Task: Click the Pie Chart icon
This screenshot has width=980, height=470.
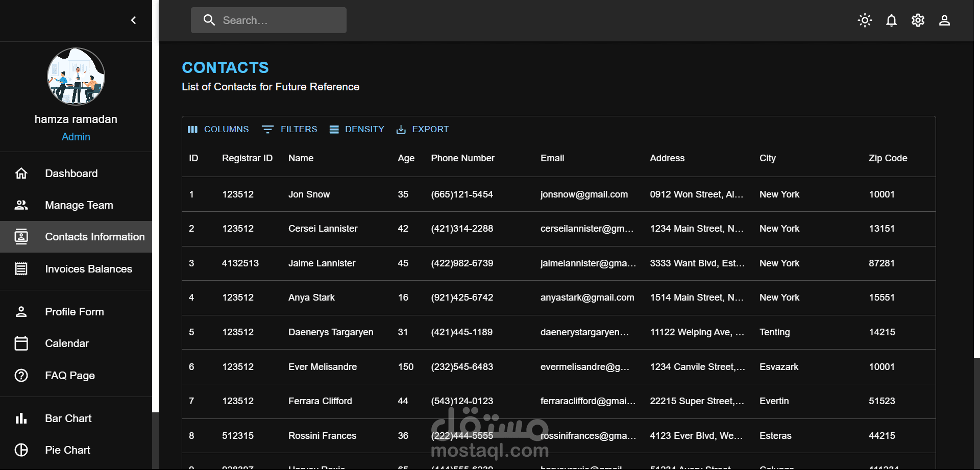Action: pyautogui.click(x=21, y=450)
